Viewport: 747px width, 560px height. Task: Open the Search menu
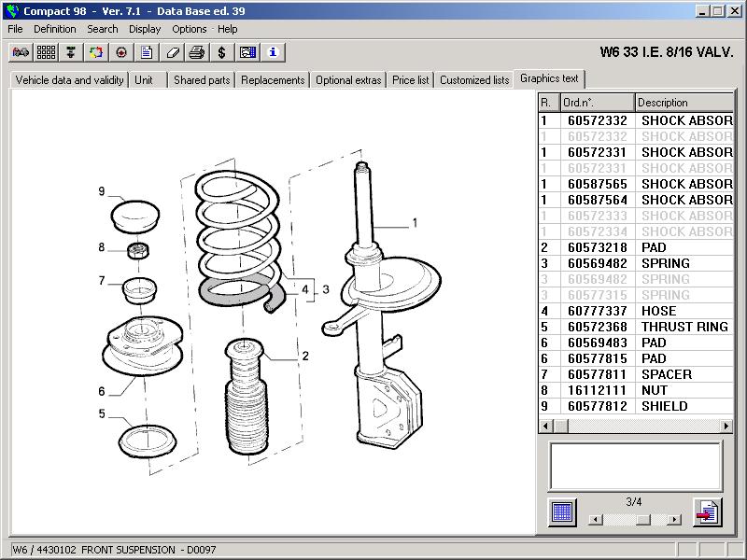103,29
